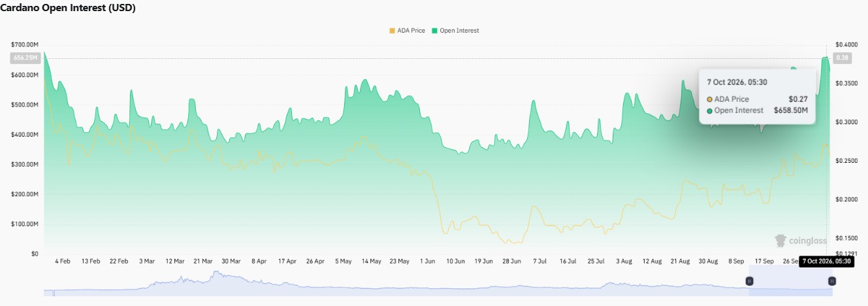Image resolution: width=868 pixels, height=306 pixels.
Task: Click the 3 Mar date label
Action: 147,261
